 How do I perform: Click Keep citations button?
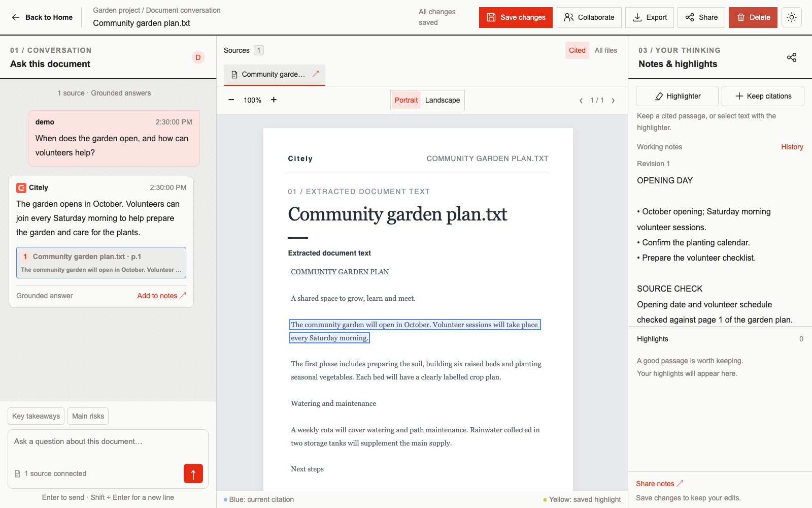pos(763,96)
